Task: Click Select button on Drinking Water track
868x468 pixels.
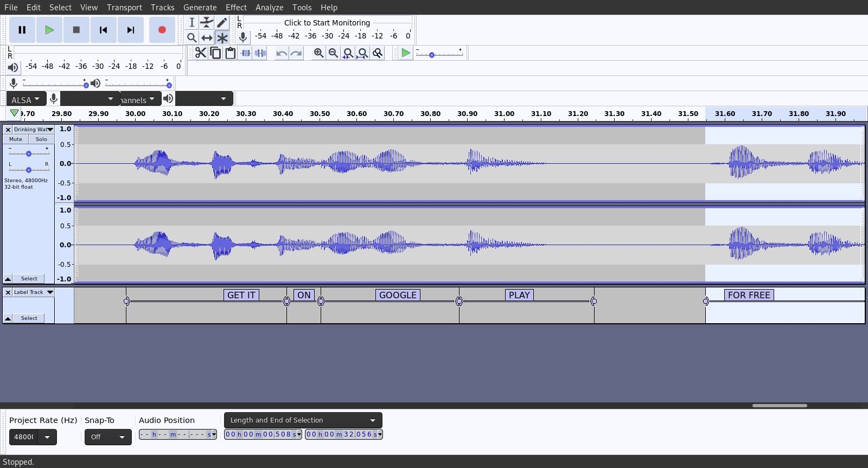Action: 29,279
